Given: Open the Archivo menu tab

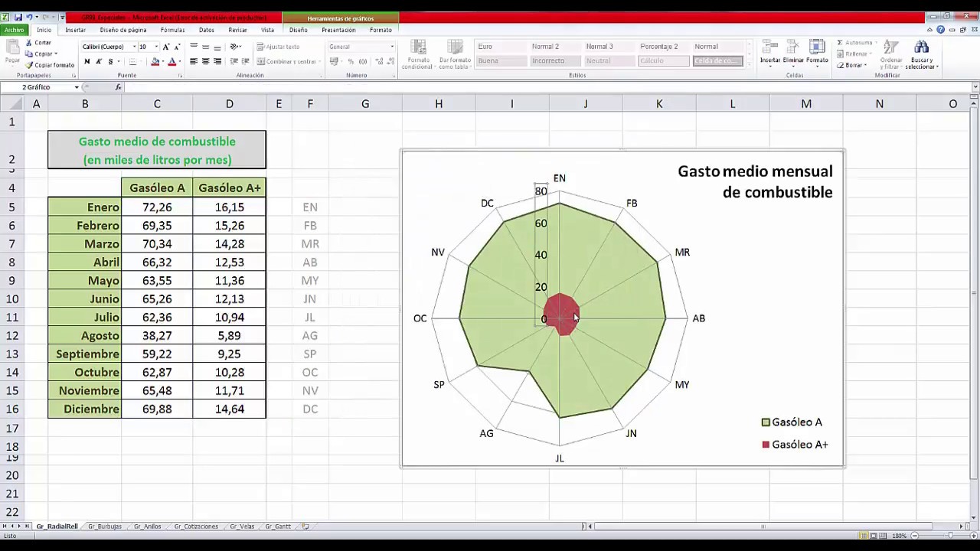Looking at the screenshot, I should click(14, 30).
